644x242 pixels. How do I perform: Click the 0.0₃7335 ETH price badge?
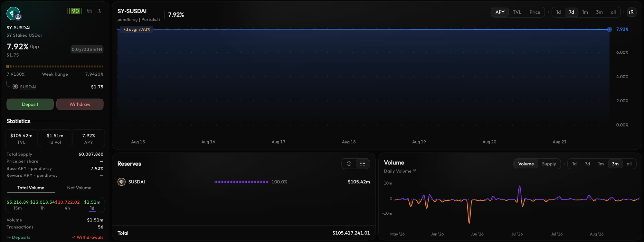pos(87,49)
